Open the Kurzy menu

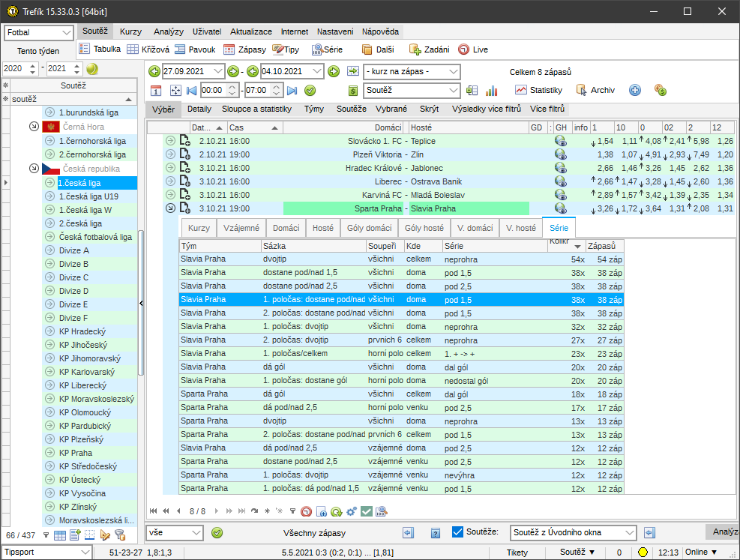pos(130,31)
